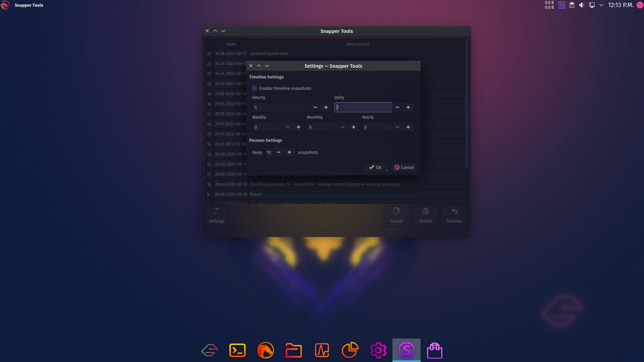Open the clipboard icon in system tray
Image resolution: width=644 pixels, height=362 pixels.
tap(572, 5)
